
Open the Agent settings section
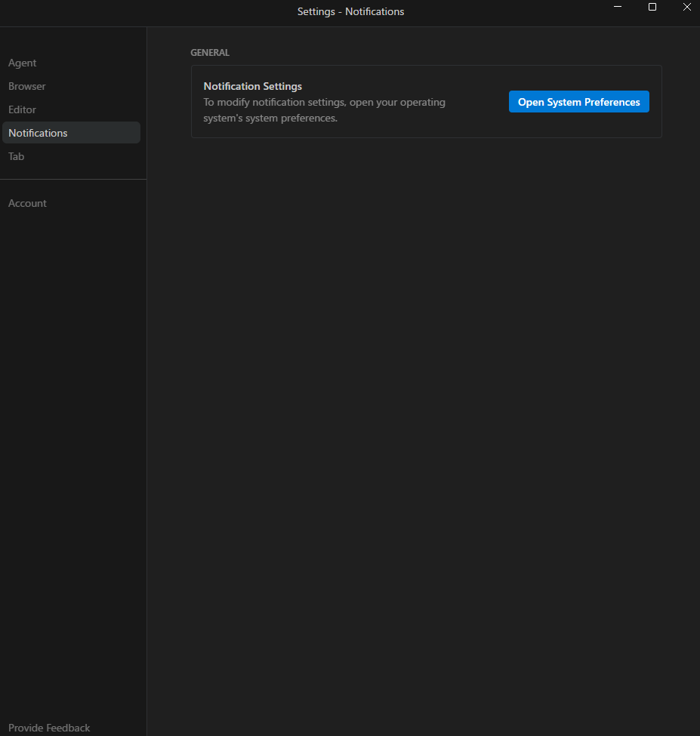[23, 63]
